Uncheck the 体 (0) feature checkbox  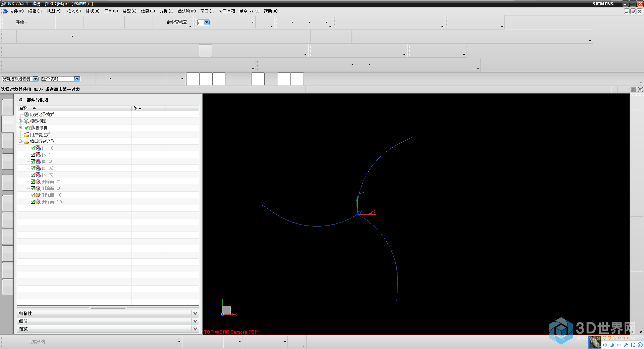(33, 148)
